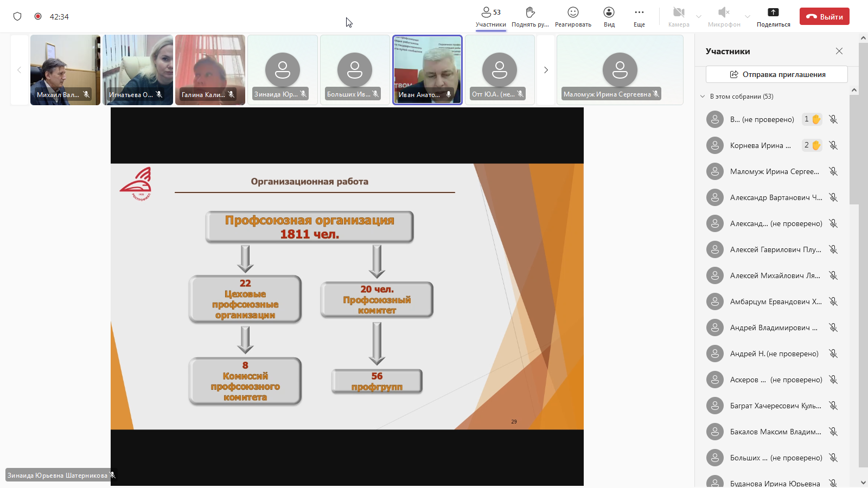The width and height of the screenshot is (868, 488).
Task: Close the Участники side panel
Action: coord(839,51)
